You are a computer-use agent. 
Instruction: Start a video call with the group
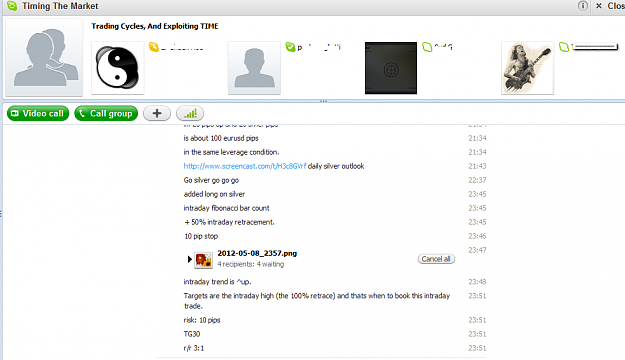[x=38, y=114]
